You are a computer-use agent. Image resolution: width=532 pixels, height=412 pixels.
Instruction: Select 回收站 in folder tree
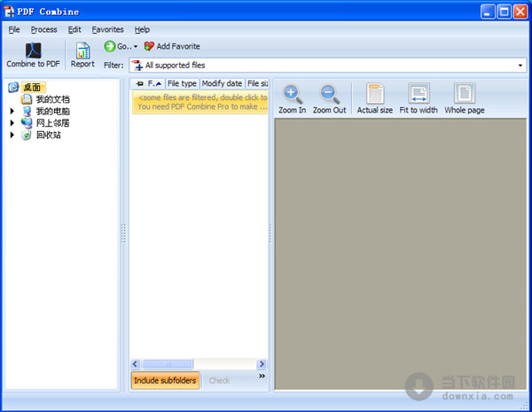tap(49, 135)
